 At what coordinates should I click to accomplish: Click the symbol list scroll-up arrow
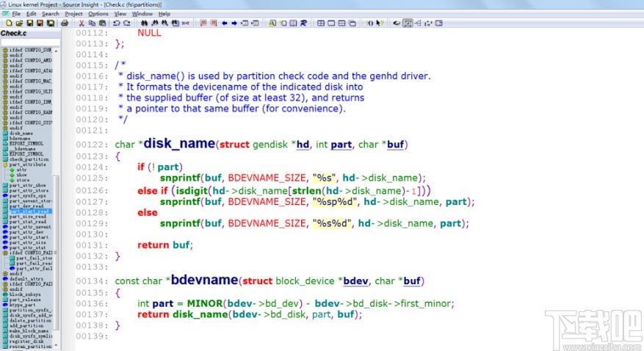point(57,51)
